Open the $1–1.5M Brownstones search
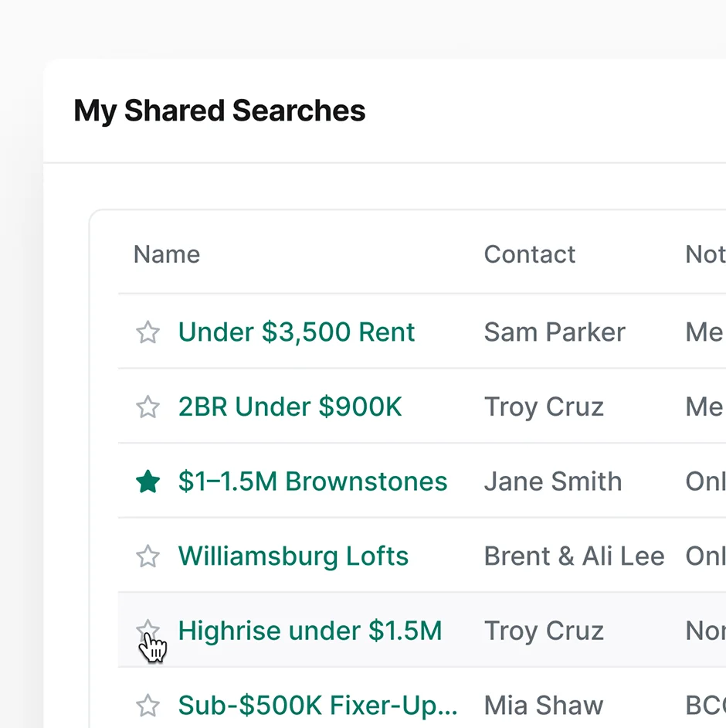This screenshot has height=728, width=726. pos(312,482)
